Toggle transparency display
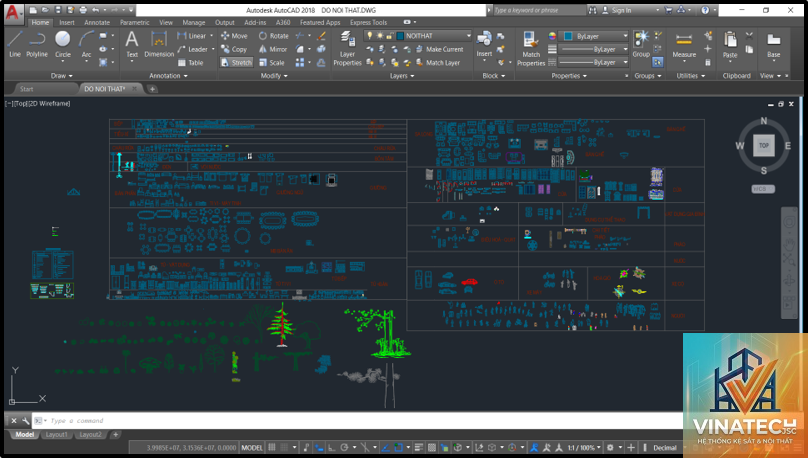The image size is (808, 458). (432, 448)
